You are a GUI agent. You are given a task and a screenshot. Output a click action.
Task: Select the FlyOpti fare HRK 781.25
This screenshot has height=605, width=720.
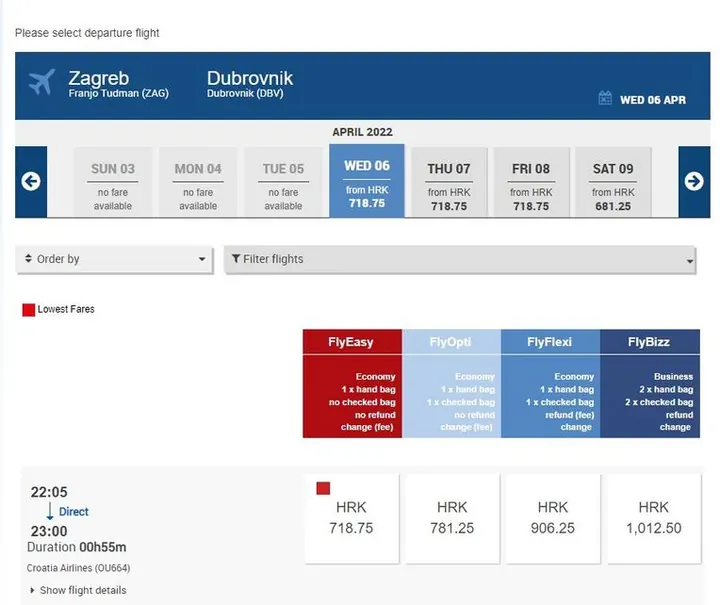tap(452, 518)
